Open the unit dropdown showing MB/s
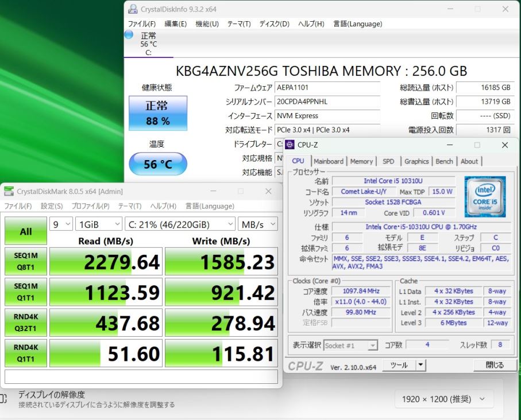Image resolution: width=521 pixels, height=420 pixels. click(257, 224)
